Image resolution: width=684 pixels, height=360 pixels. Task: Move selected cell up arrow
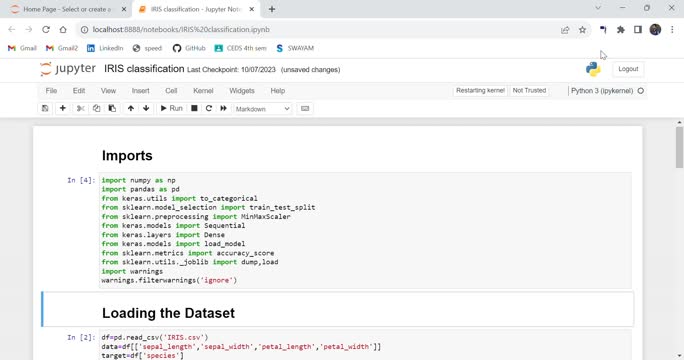[131, 108]
